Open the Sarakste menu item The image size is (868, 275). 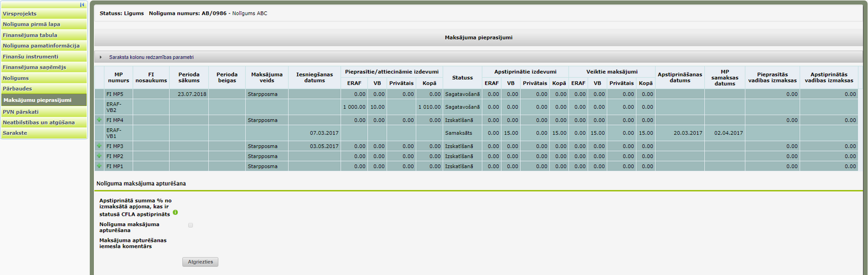pyautogui.click(x=44, y=133)
